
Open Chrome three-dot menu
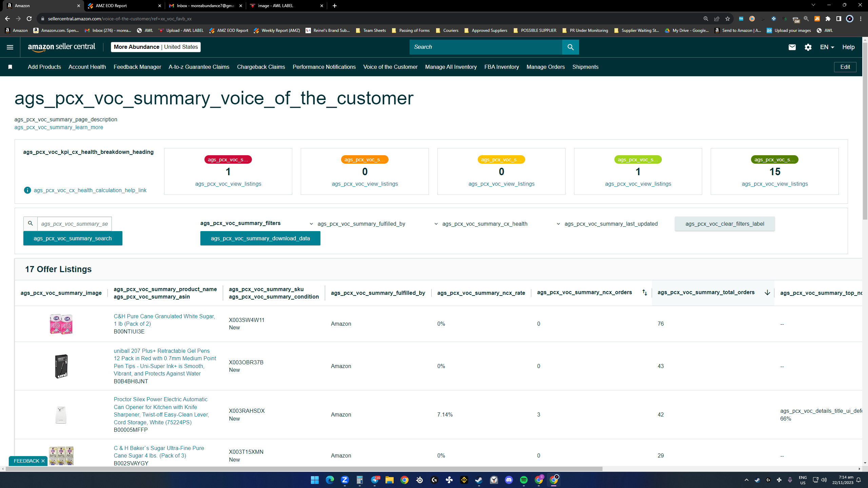click(x=861, y=19)
